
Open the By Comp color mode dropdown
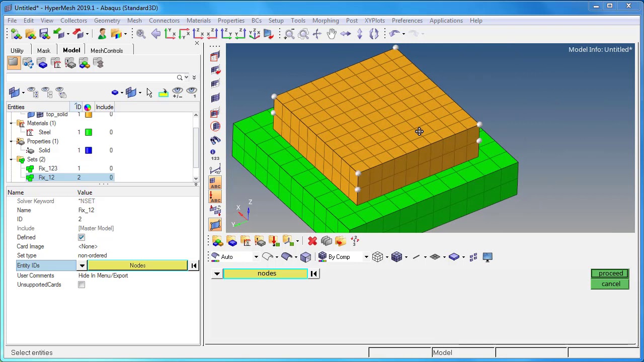point(366,257)
